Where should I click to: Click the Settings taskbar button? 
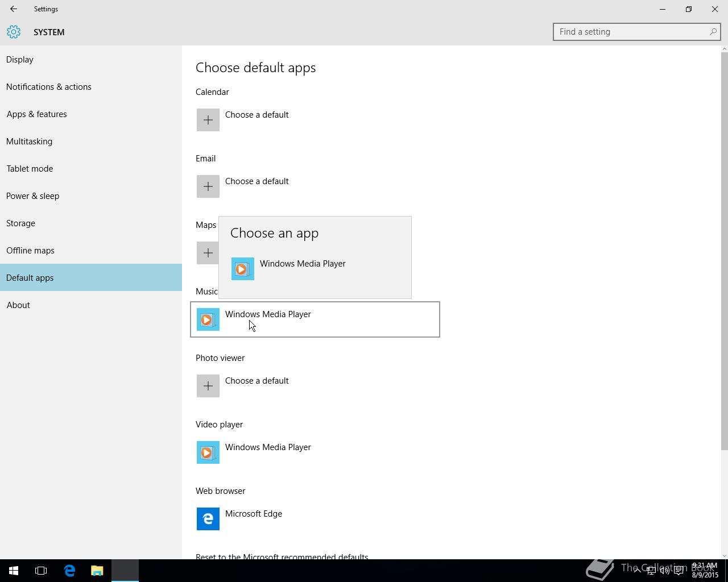click(125, 571)
